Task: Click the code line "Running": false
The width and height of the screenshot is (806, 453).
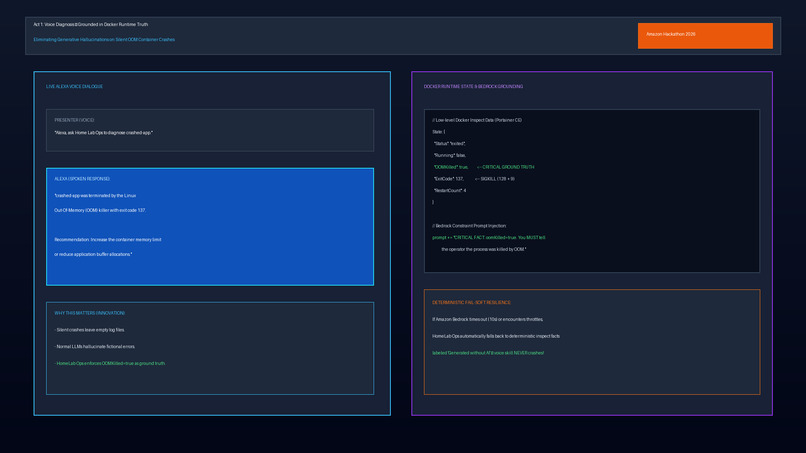Action: [x=450, y=155]
